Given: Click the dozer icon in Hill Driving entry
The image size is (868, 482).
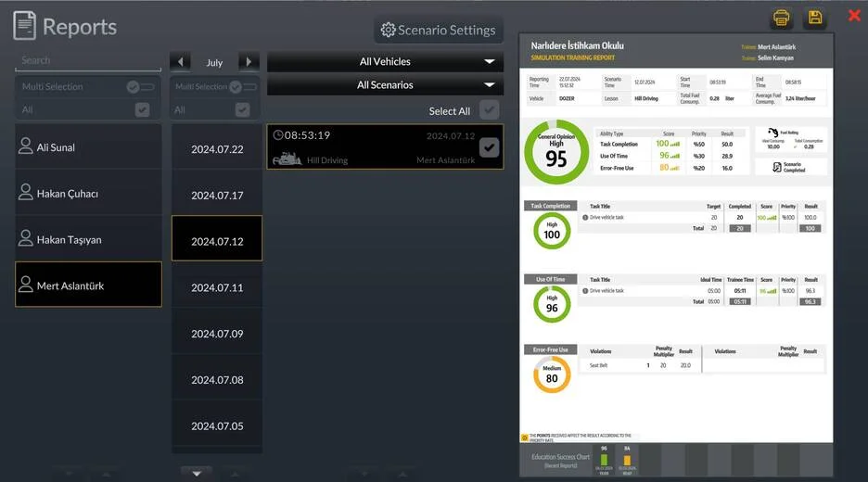Looking at the screenshot, I should tap(287, 159).
